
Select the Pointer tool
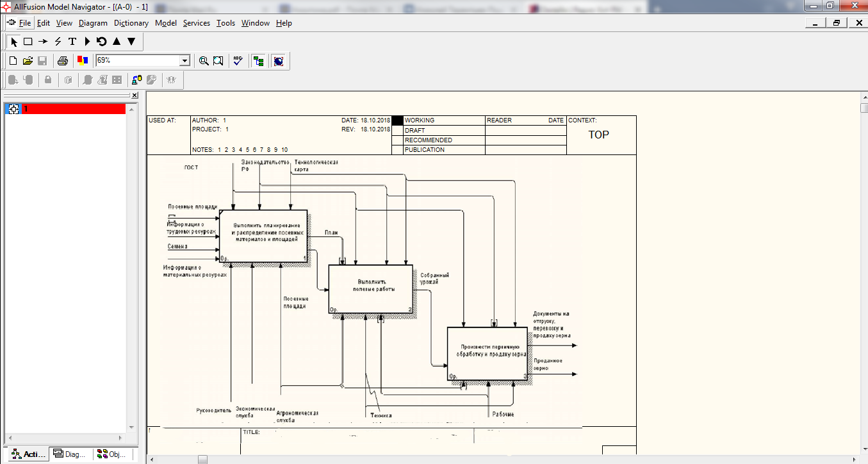tap(14, 42)
